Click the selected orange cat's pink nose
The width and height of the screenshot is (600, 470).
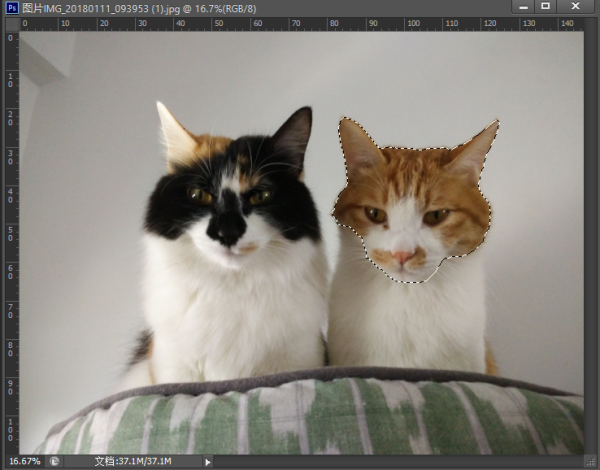coord(402,256)
